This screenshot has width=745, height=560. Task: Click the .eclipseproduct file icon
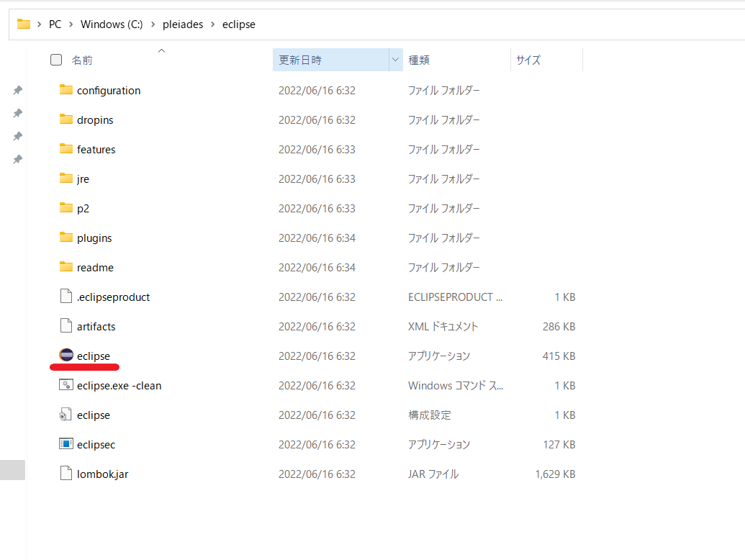(x=66, y=296)
